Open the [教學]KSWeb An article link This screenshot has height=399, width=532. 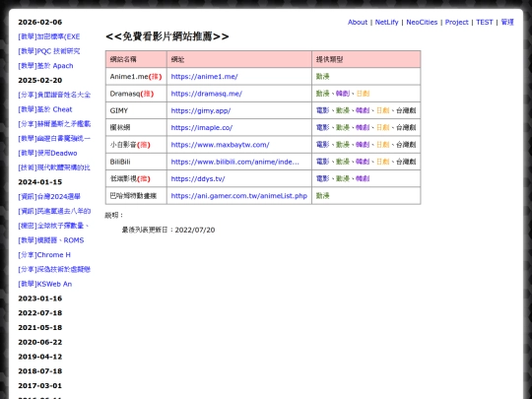[x=44, y=284]
